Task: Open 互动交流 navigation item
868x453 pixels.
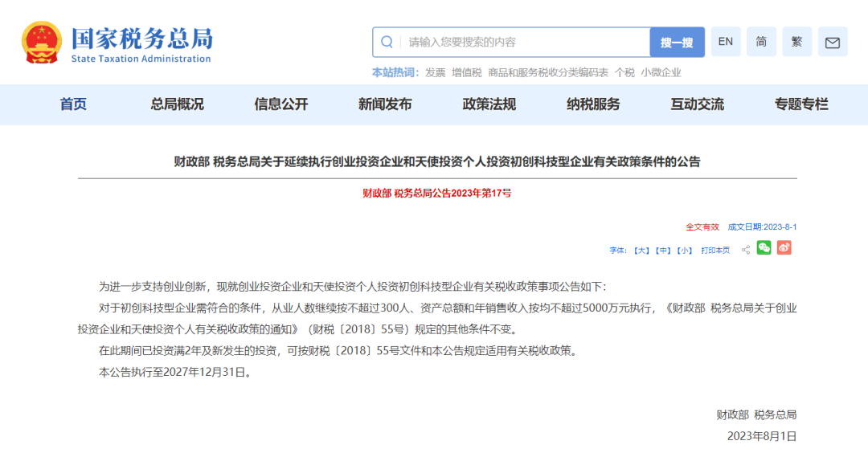Action: [698, 104]
